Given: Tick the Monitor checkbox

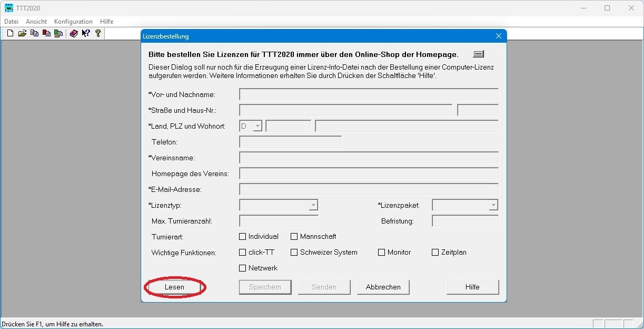Looking at the screenshot, I should (382, 253).
